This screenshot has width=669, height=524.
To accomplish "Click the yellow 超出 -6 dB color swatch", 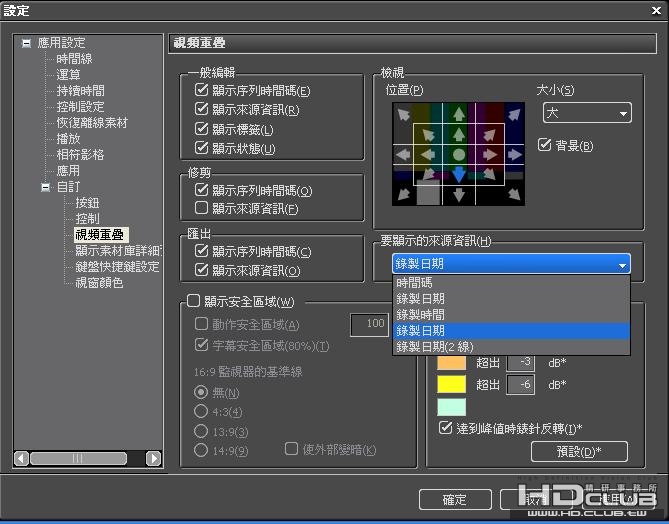I will (451, 384).
